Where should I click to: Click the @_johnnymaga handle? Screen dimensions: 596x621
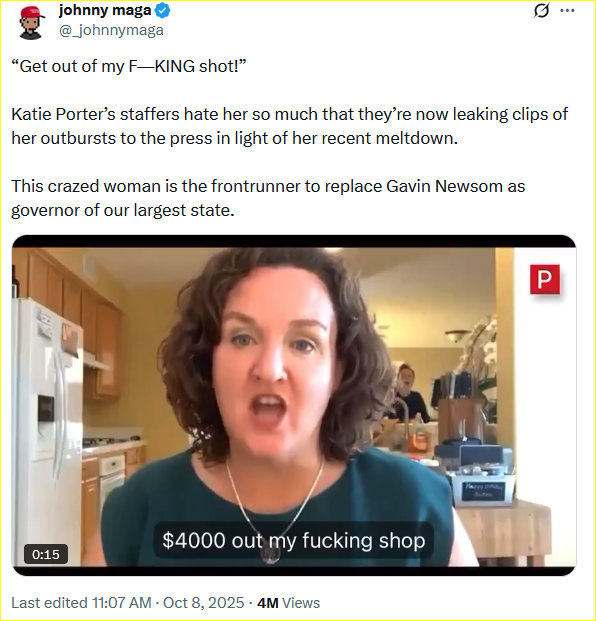click(111, 30)
